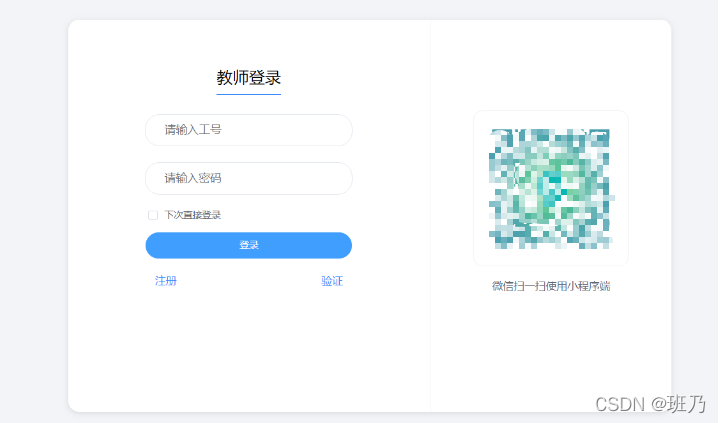Click the 微信扫一扫使用小程序端 caption
The image size is (721, 423).
[x=551, y=286]
